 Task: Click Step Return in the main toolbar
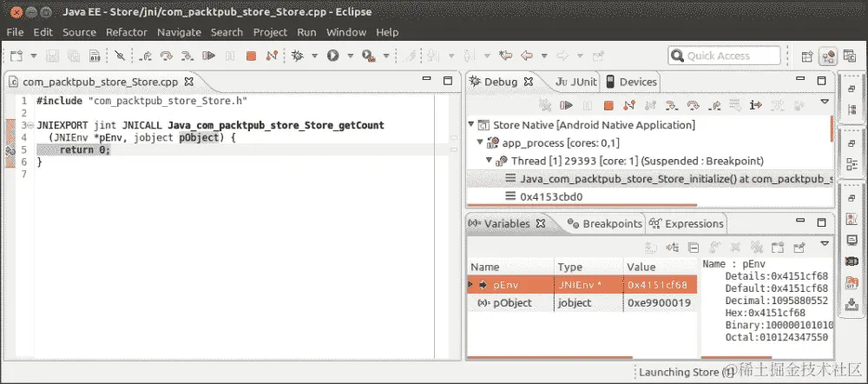146,56
